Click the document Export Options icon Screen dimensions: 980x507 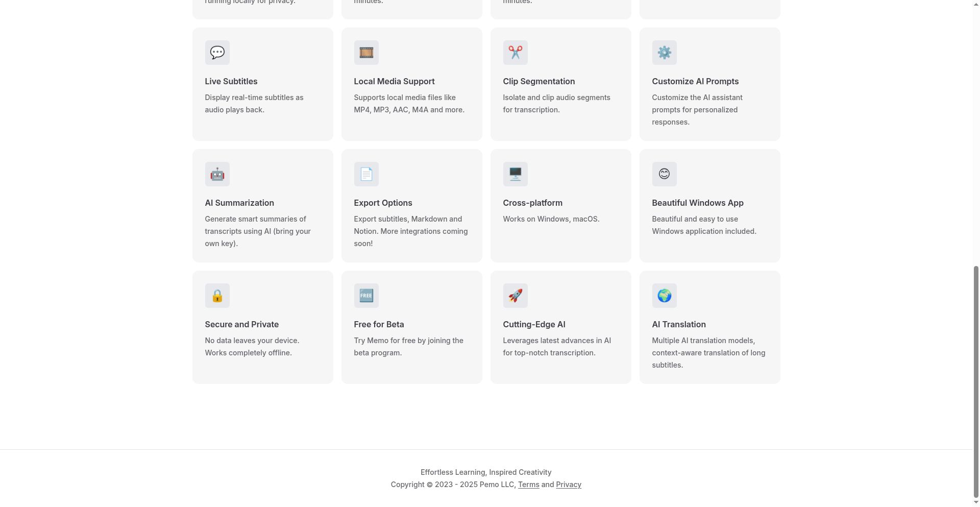click(366, 174)
